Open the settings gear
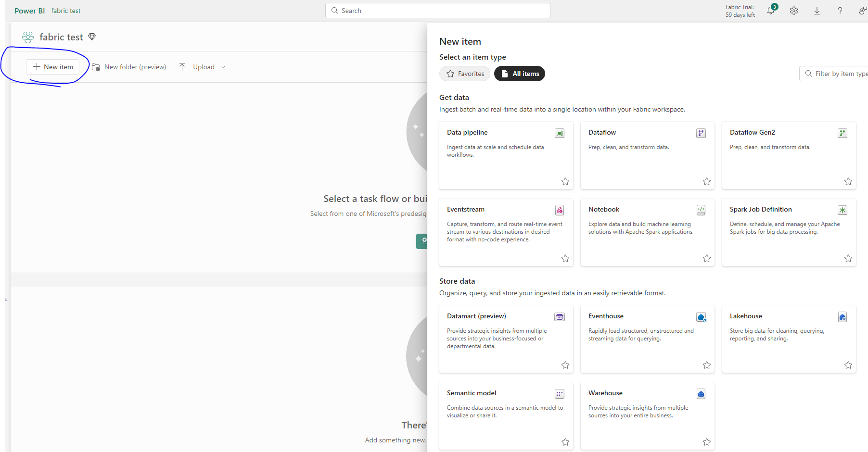 (x=794, y=11)
